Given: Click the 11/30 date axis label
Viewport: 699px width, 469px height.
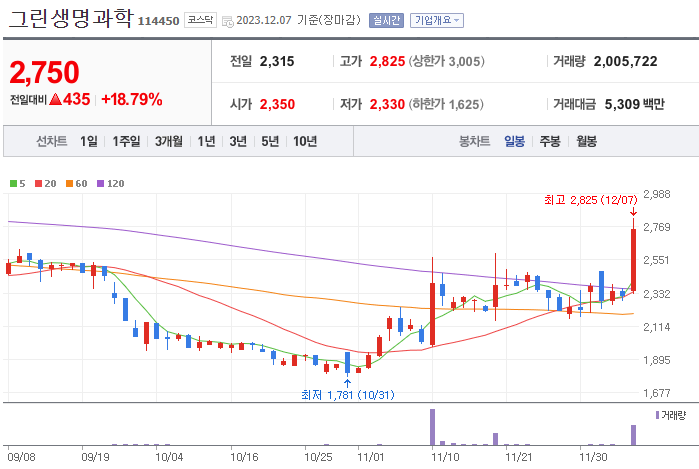Looking at the screenshot, I should pyautogui.click(x=593, y=457).
